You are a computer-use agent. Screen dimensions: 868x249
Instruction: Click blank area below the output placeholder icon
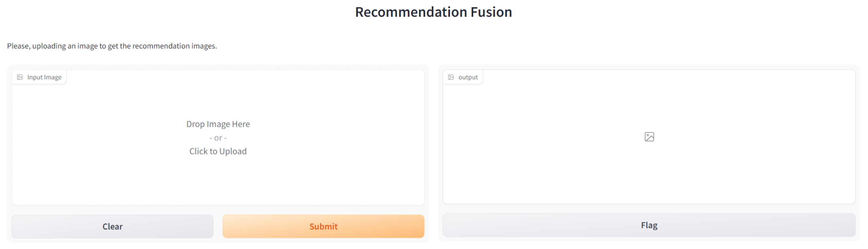(649, 175)
